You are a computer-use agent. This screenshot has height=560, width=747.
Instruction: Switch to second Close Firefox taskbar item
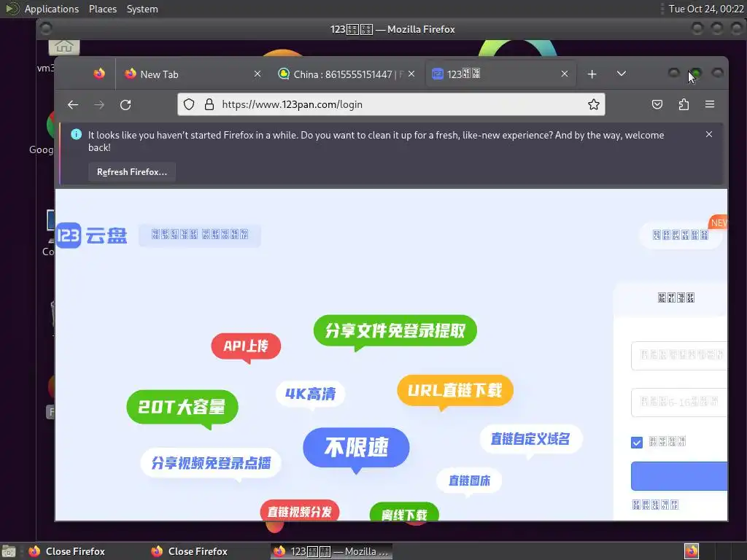[190, 551]
